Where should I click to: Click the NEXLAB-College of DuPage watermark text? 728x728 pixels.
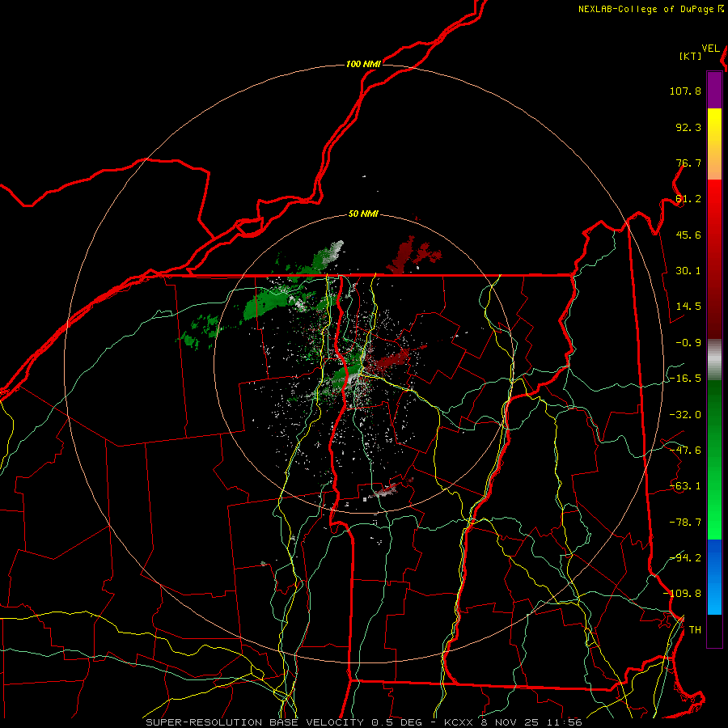pos(645,9)
